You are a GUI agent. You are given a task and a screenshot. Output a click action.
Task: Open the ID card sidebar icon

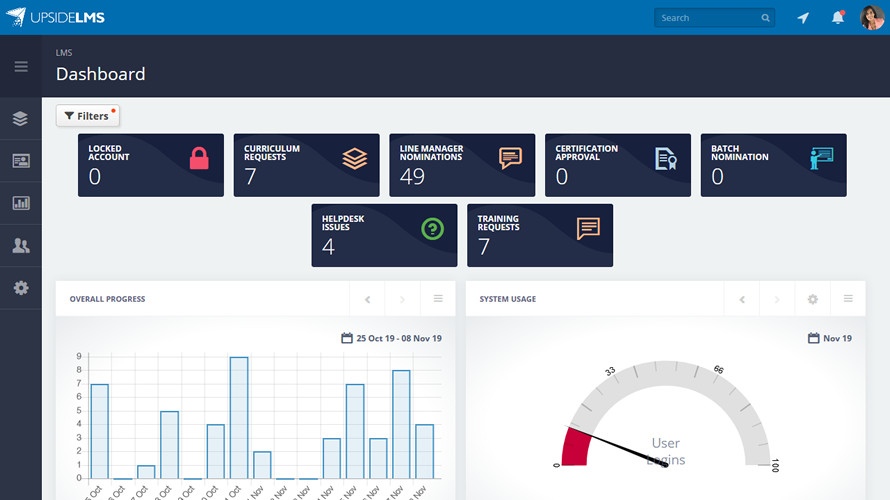click(21, 161)
